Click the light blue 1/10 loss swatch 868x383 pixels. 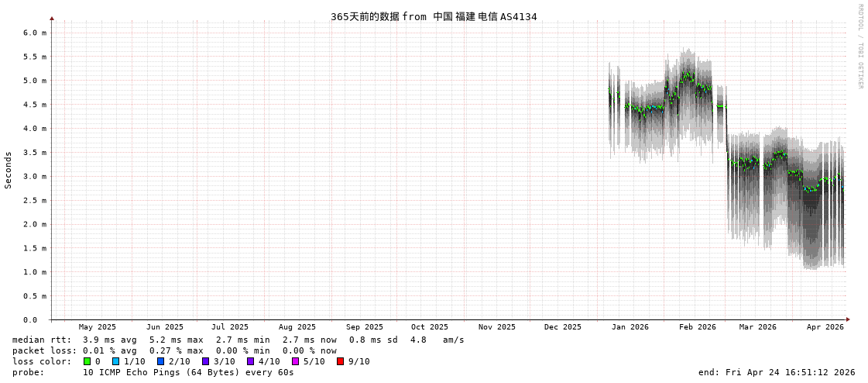point(116,361)
